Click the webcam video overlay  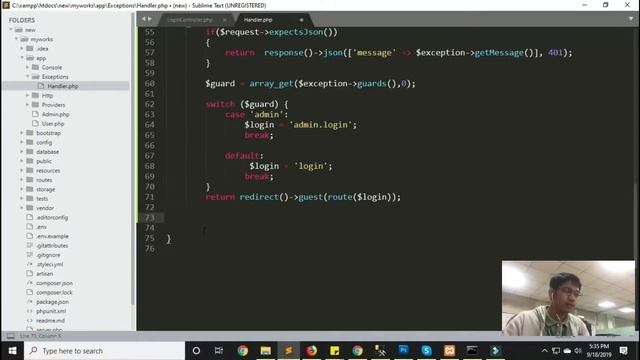569,298
